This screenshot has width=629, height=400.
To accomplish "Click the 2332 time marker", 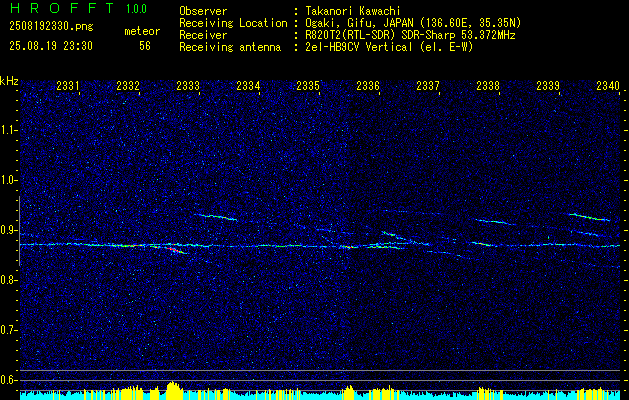I will (128, 85).
